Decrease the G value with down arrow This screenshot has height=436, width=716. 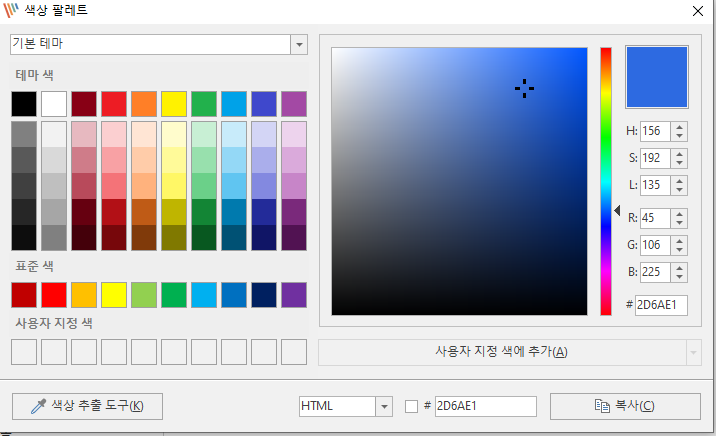pyautogui.click(x=679, y=250)
